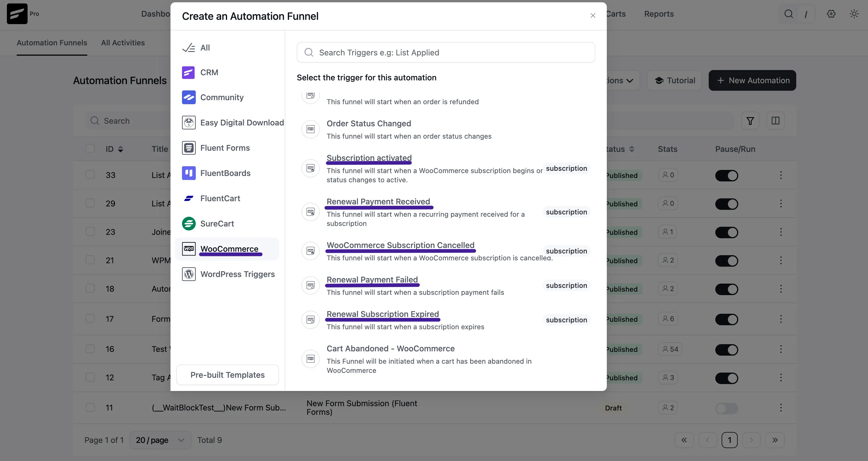Switch to All Activities tab
Image resolution: width=868 pixels, height=461 pixels.
123,43
